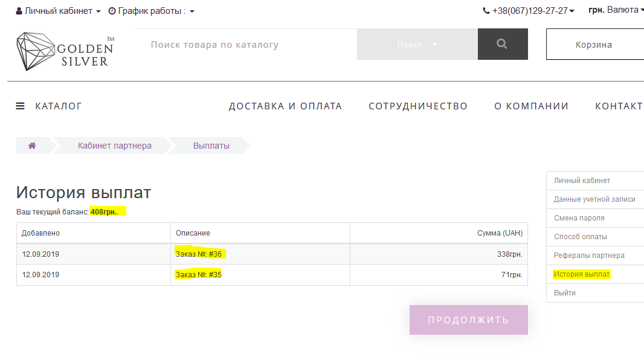The width and height of the screenshot is (644, 354).
Task: Open the Поиск category dropdown
Action: tap(417, 44)
